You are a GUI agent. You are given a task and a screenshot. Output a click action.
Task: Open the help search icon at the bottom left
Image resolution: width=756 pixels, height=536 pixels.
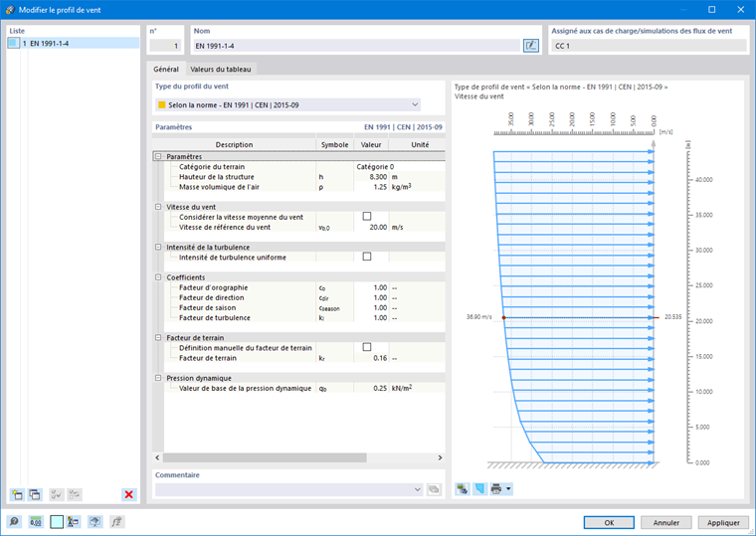click(x=14, y=521)
